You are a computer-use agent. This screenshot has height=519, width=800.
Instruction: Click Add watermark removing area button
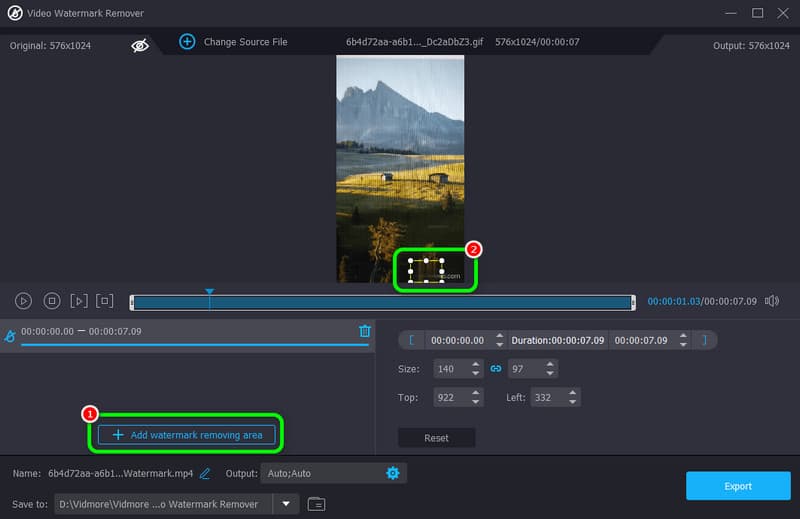coord(186,435)
